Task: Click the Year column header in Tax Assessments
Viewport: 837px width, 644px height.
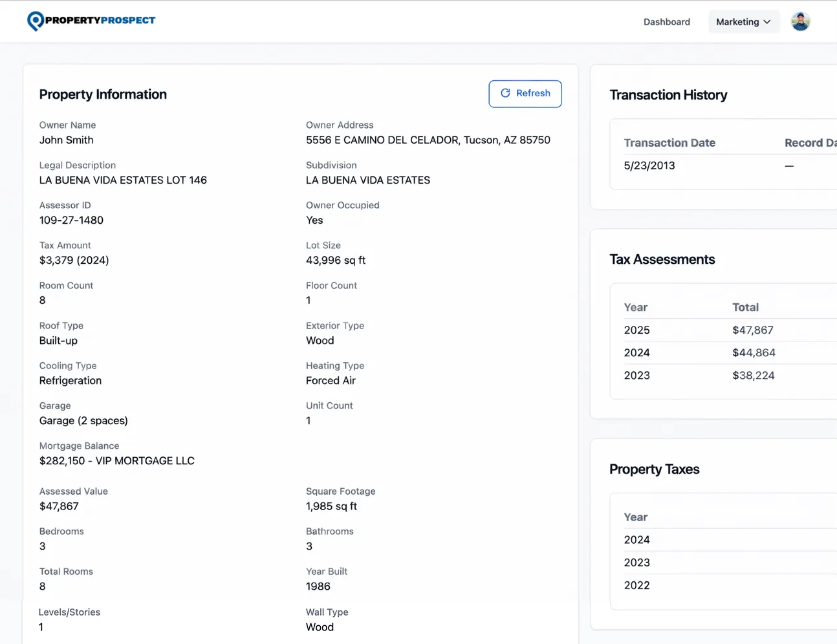Action: [635, 307]
